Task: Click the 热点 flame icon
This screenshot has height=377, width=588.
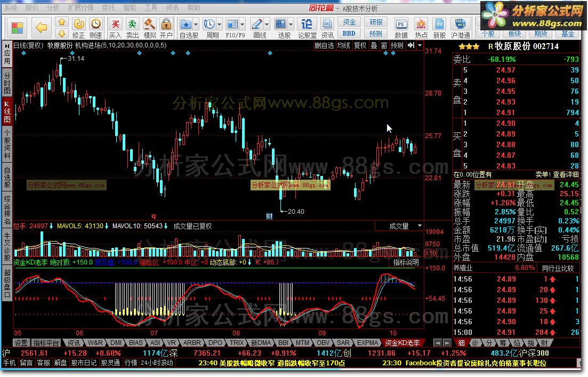Action: 421,25
